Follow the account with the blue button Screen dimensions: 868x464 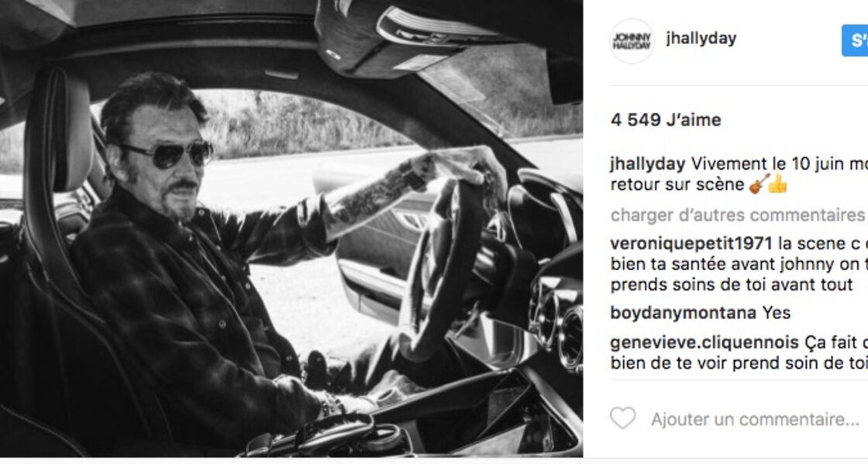pyautogui.click(x=855, y=40)
